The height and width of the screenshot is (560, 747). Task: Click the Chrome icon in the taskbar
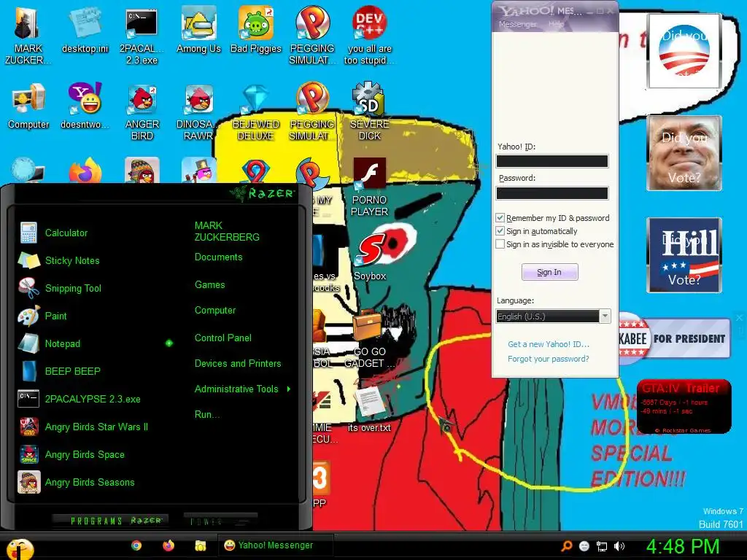136,545
